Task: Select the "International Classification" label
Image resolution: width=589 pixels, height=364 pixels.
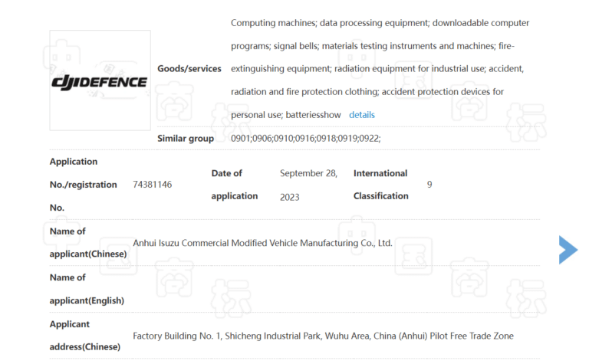Action: [380, 185]
